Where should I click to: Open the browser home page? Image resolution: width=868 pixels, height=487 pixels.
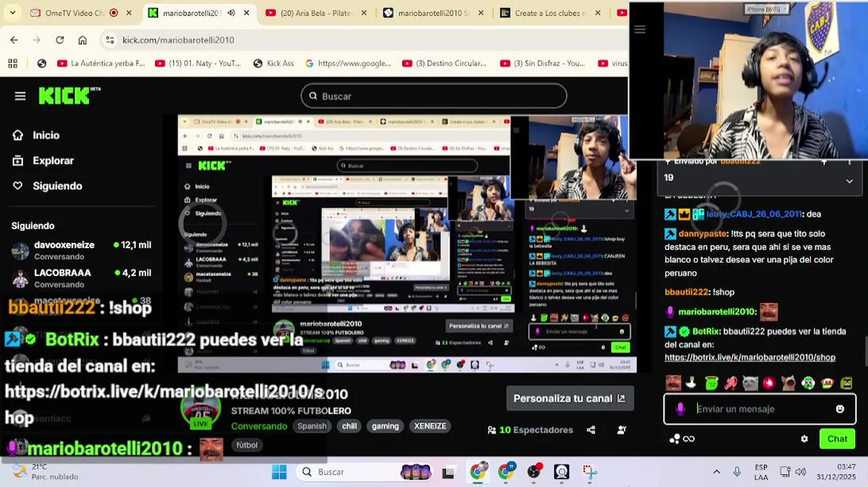pyautogui.click(x=82, y=40)
